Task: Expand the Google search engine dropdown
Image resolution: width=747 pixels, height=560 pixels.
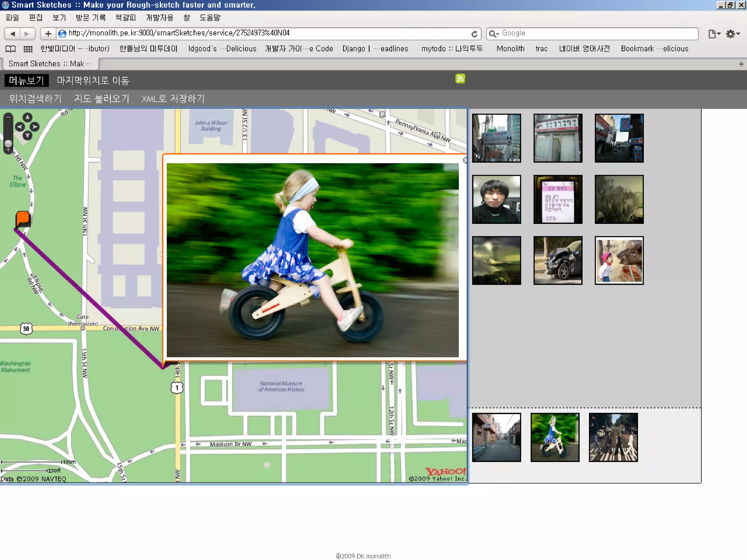Action: pos(494,34)
